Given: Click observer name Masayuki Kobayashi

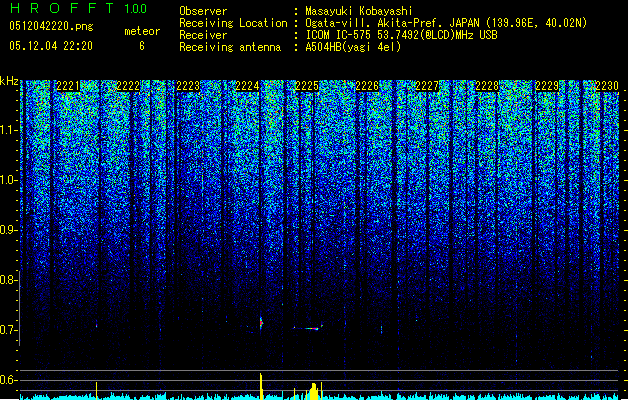Looking at the screenshot, I should 359,11.
